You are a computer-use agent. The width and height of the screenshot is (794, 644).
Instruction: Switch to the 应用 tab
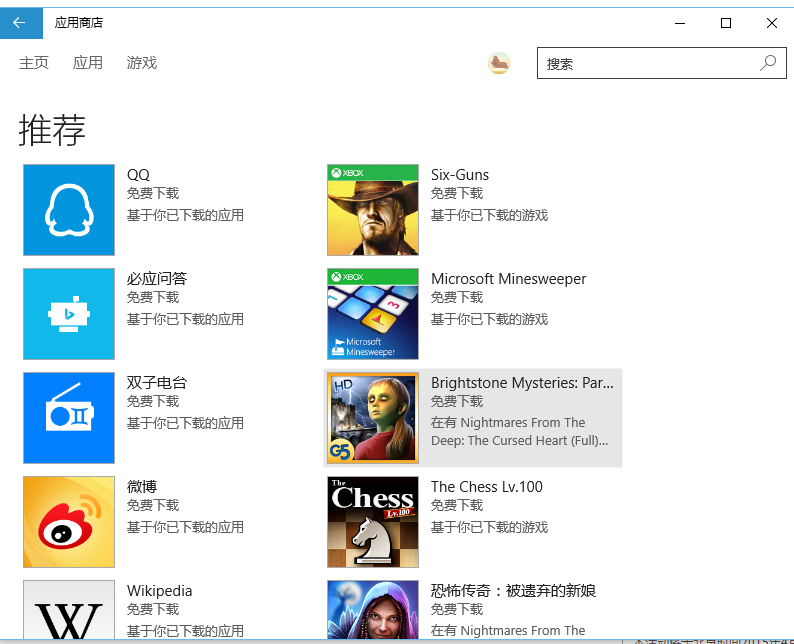tap(88, 63)
